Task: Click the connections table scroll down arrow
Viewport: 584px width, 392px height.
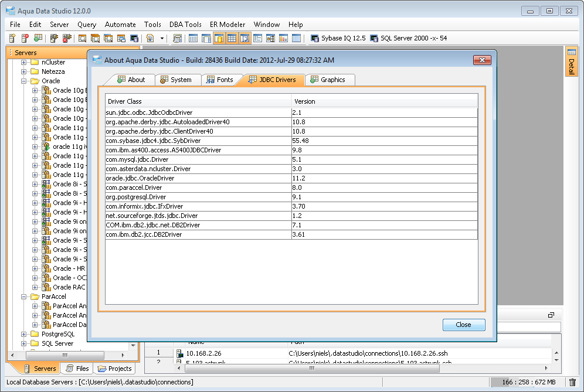Action: point(556,360)
